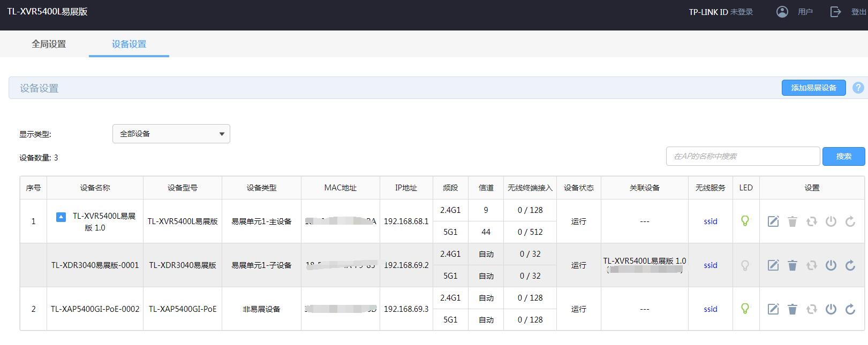
Task: Click the sync-arrows icon for TL-XDR3040易展版-0001
Action: 812,265
